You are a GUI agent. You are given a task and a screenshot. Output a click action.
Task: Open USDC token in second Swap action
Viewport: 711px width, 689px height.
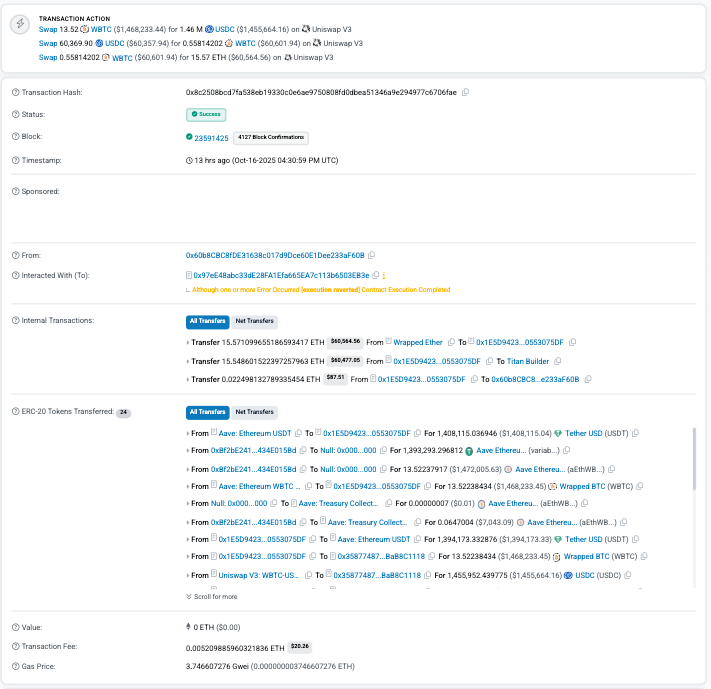(x=115, y=44)
